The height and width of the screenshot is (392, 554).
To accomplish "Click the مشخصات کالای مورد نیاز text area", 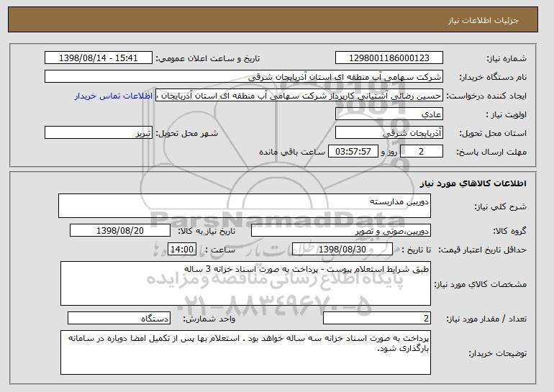I will click(245, 283).
